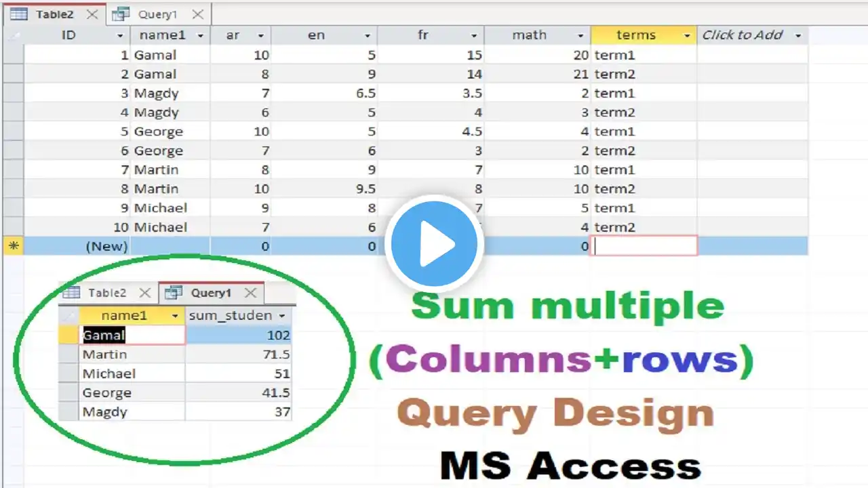
Task: Select the en column header
Action: pyautogui.click(x=324, y=35)
